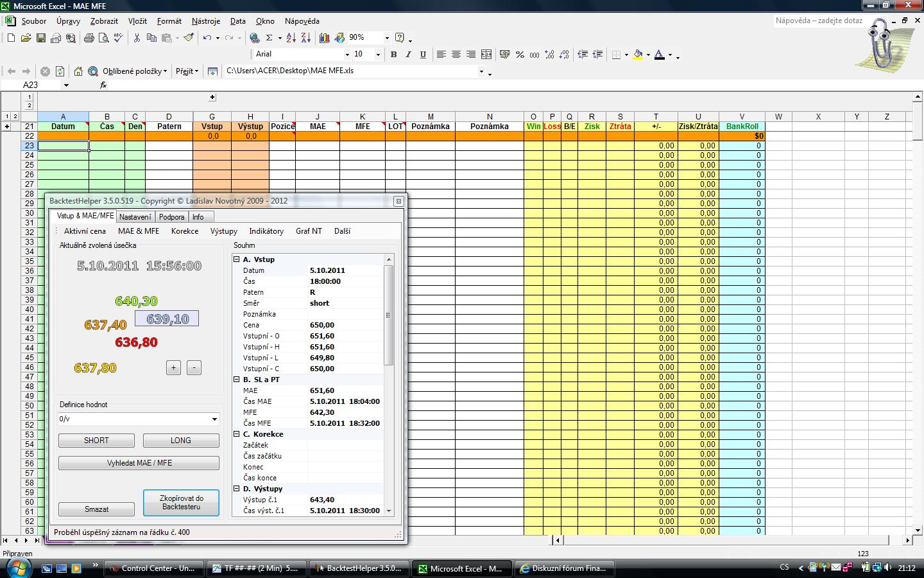Click the AutoSum sigma icon
The image size is (924, 578).
pos(269,38)
